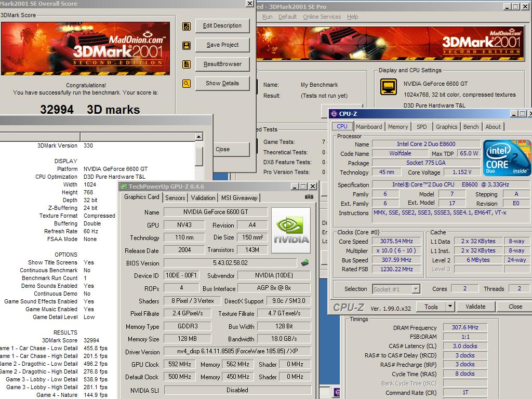This screenshot has width=532, height=399.
Task: Click Bus Interface value AGP 8x @ 8x
Action: 274,288
